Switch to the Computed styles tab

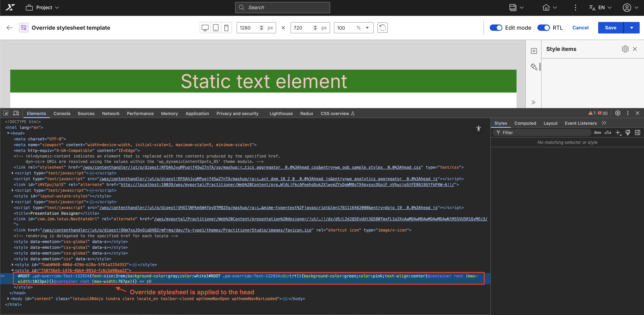coord(525,123)
